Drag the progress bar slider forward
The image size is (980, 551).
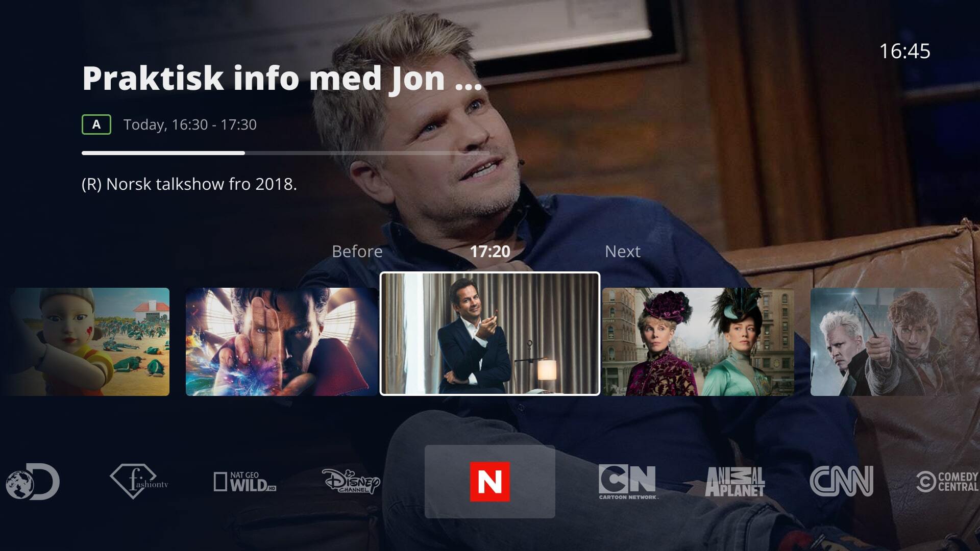click(x=244, y=152)
